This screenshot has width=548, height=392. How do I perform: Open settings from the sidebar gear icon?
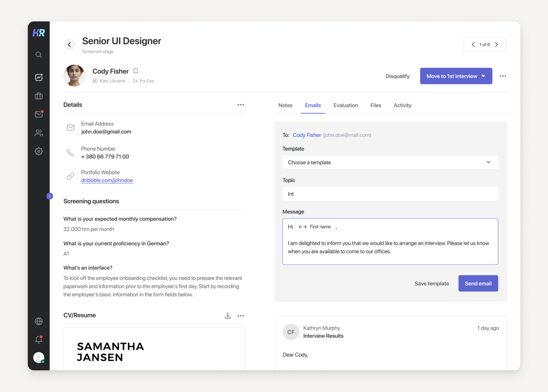click(x=39, y=151)
